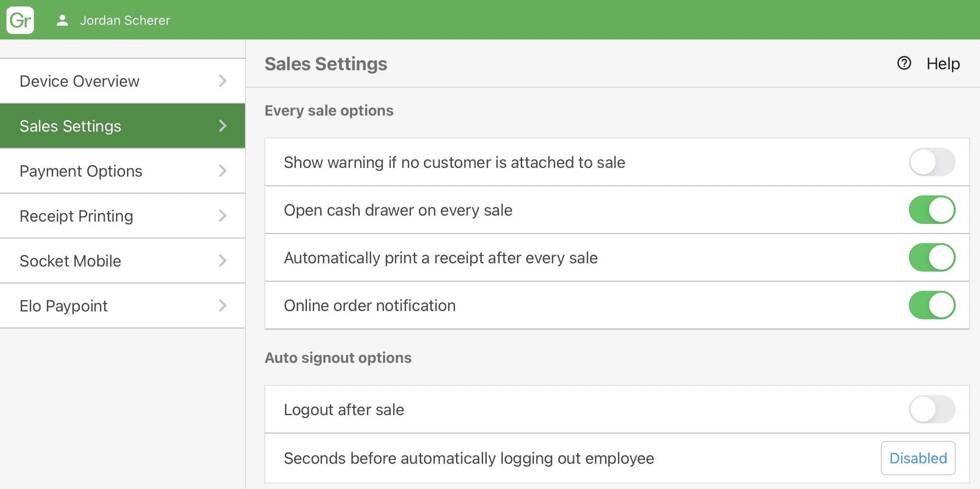The width and height of the screenshot is (980, 489).
Task: Enable warning for no customer attached
Action: coord(932,162)
